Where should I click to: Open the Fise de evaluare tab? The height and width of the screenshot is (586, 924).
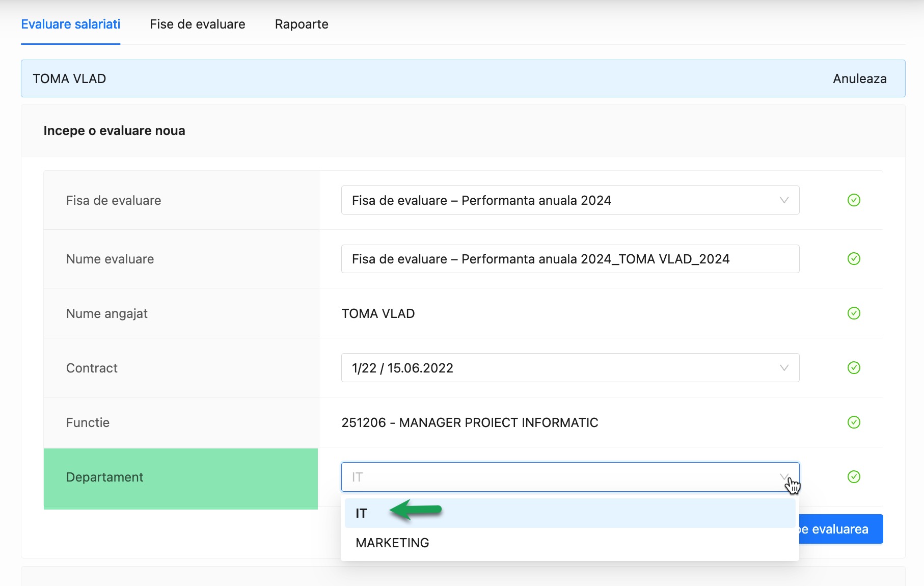[198, 24]
